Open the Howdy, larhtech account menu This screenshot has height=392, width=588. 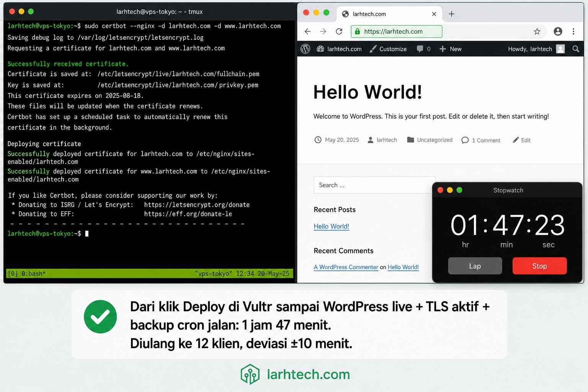(536, 49)
